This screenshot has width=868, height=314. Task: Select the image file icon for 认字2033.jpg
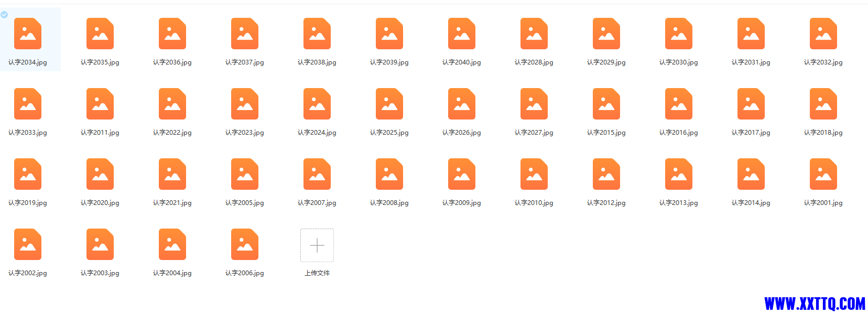[x=28, y=104]
